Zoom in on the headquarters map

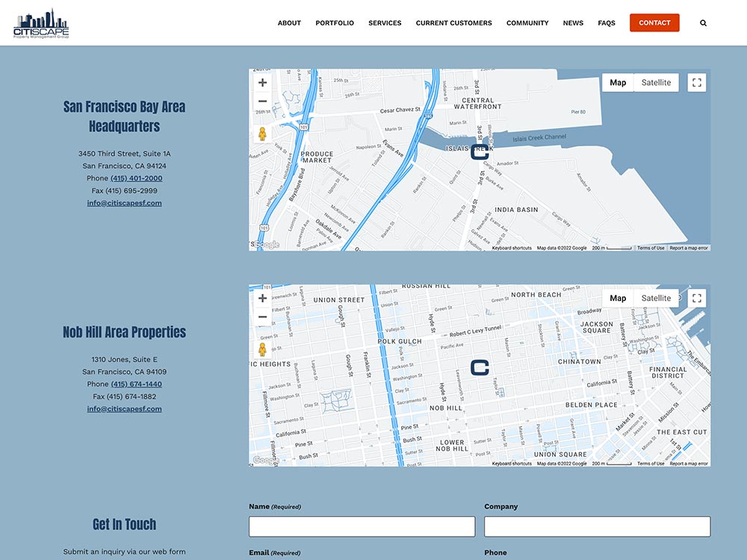pos(262,83)
